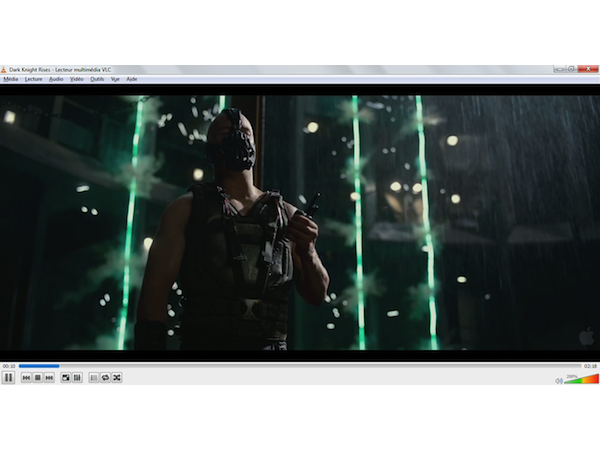Image resolution: width=600 pixels, height=450 pixels.
Task: Open extended settings equalizer panel
Action: tap(77, 378)
